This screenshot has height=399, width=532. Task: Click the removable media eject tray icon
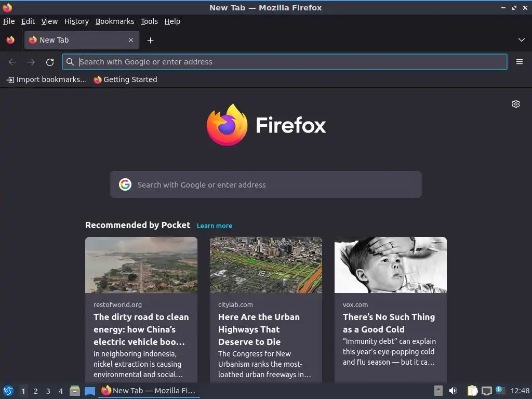pyautogui.click(x=438, y=391)
